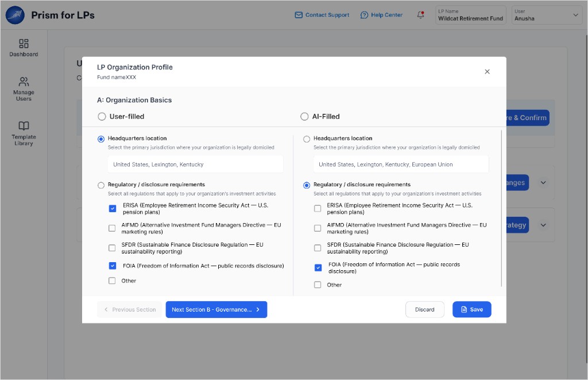Check SFDR in user-filled column
This screenshot has height=380, width=588.
tap(112, 248)
